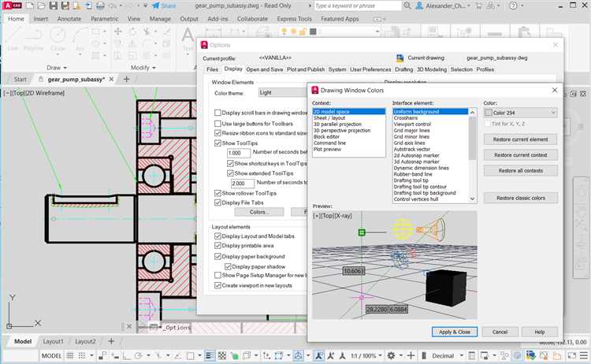Click the Save disk icon
The width and height of the screenshot is (591, 364).
(53, 6)
